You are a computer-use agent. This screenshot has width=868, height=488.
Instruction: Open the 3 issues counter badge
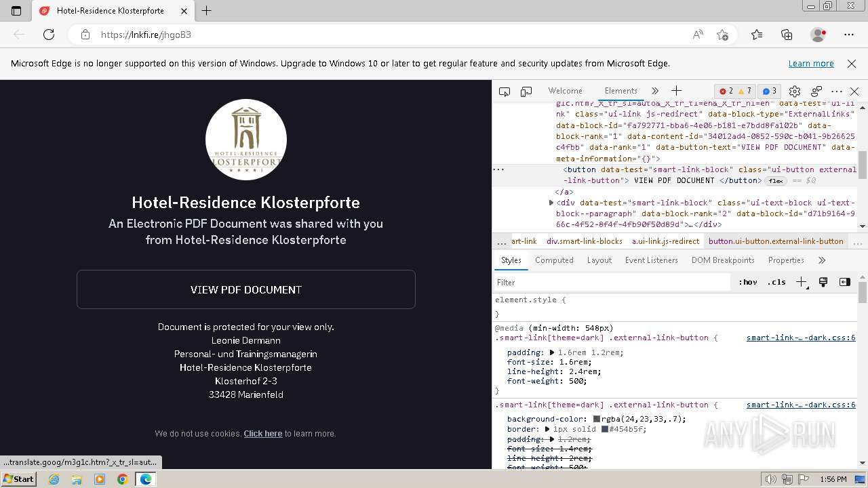(770, 91)
